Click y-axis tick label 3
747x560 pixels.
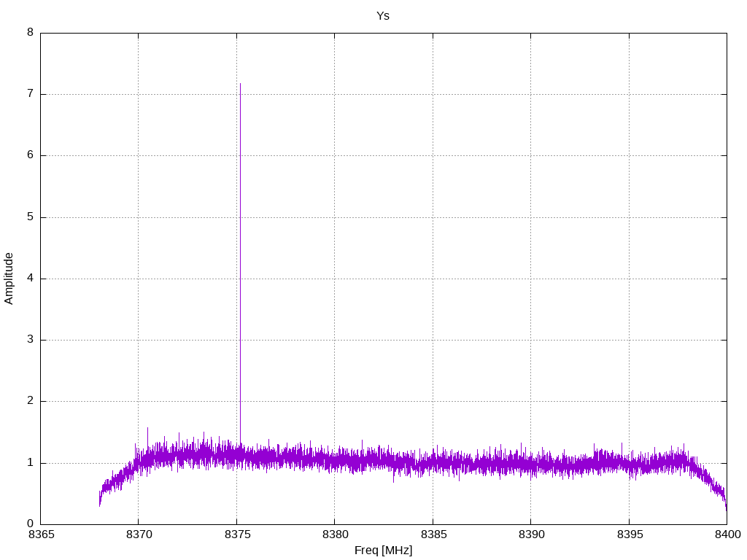click(x=31, y=340)
